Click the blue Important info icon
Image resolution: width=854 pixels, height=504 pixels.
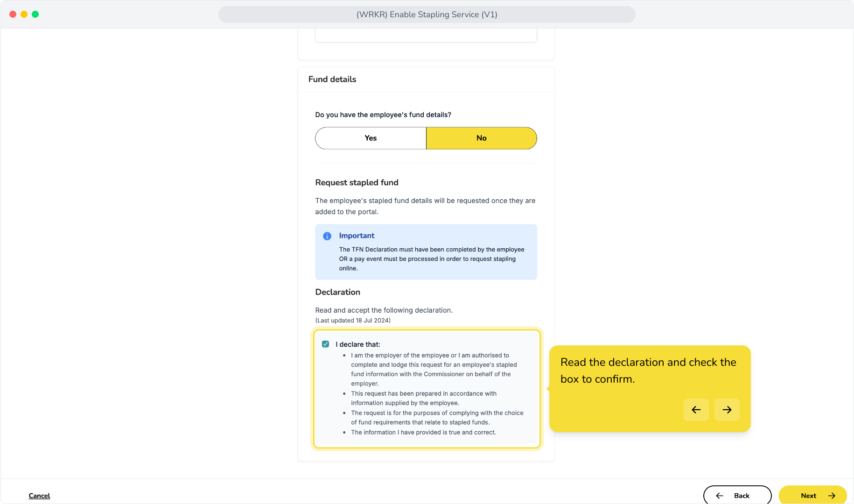coord(327,236)
